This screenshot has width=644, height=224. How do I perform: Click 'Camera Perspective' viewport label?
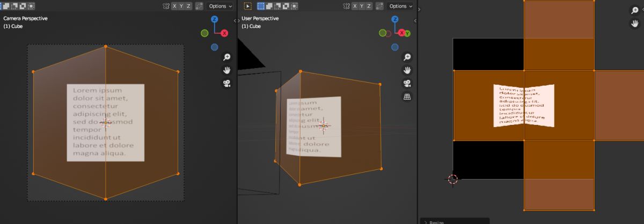click(25, 18)
